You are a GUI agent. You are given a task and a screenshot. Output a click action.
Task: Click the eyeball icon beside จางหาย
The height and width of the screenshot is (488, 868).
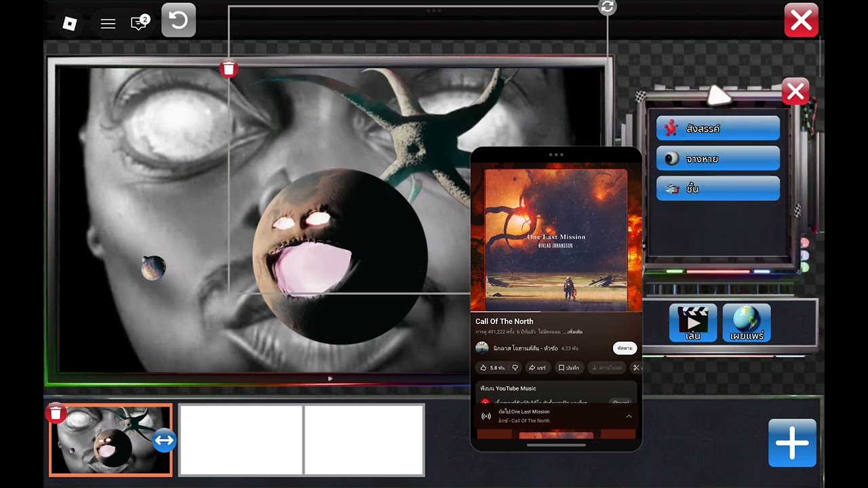coord(671,159)
